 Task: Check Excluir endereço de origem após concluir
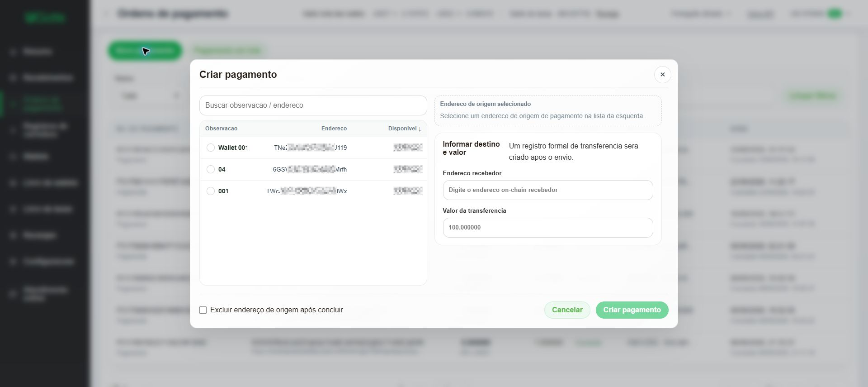point(203,310)
